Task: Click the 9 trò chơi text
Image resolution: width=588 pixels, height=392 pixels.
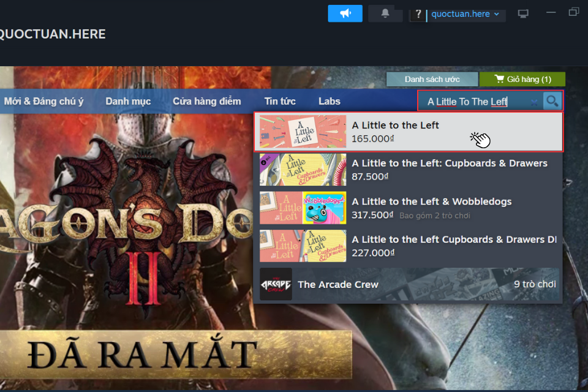Action: pos(535,284)
